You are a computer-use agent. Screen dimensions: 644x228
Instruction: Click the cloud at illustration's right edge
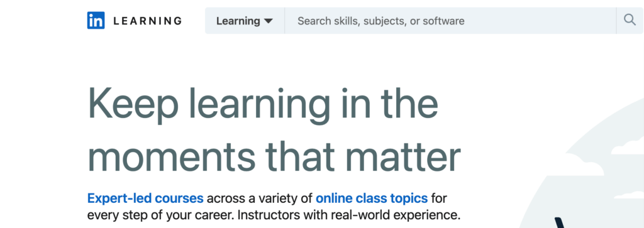coord(628,147)
